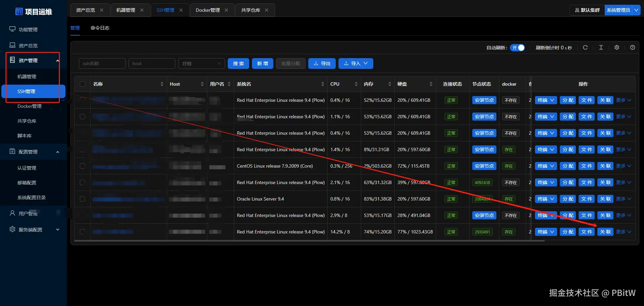Image resolution: width=644 pixels, height=306 pixels.
Task: Switch to the 命令日志 tab
Action: [100, 28]
